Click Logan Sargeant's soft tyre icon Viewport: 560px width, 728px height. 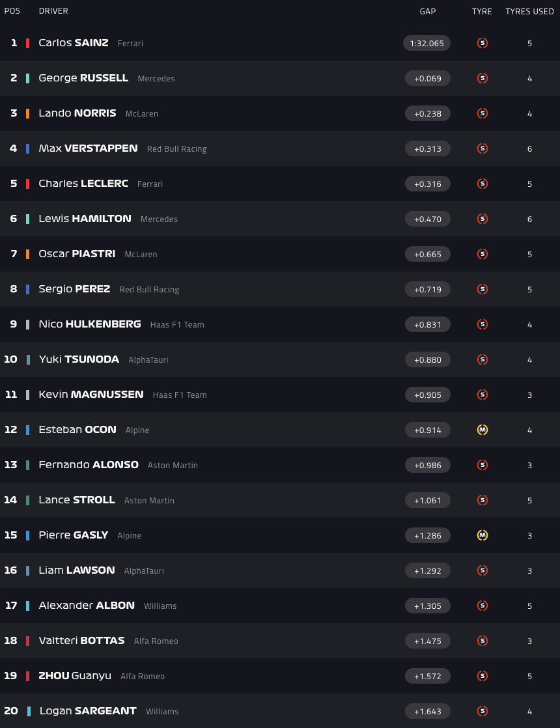click(x=483, y=711)
